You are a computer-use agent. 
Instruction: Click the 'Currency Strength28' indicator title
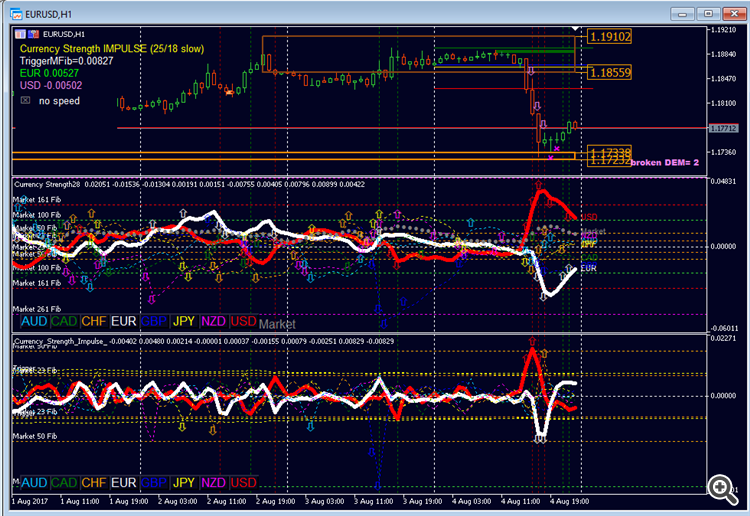click(48, 184)
